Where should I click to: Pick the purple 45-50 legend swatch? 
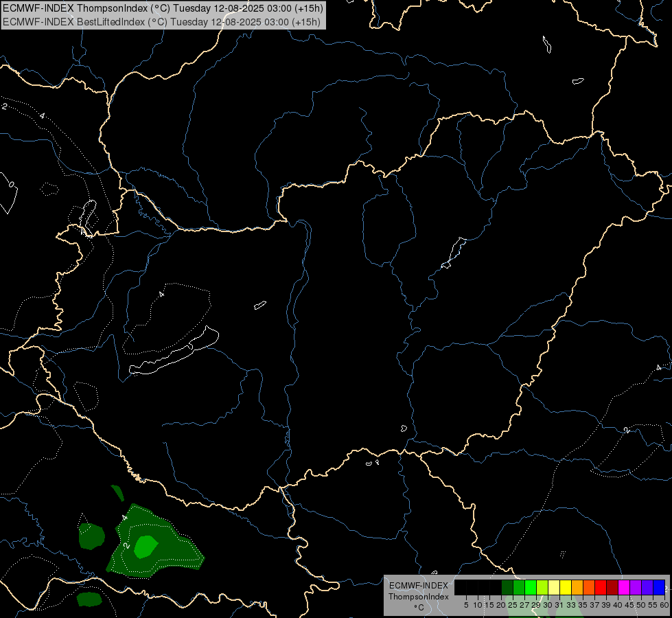tap(636, 587)
